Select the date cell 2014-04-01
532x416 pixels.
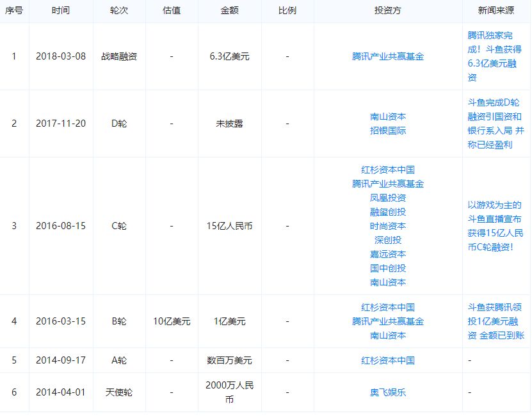click(x=61, y=392)
